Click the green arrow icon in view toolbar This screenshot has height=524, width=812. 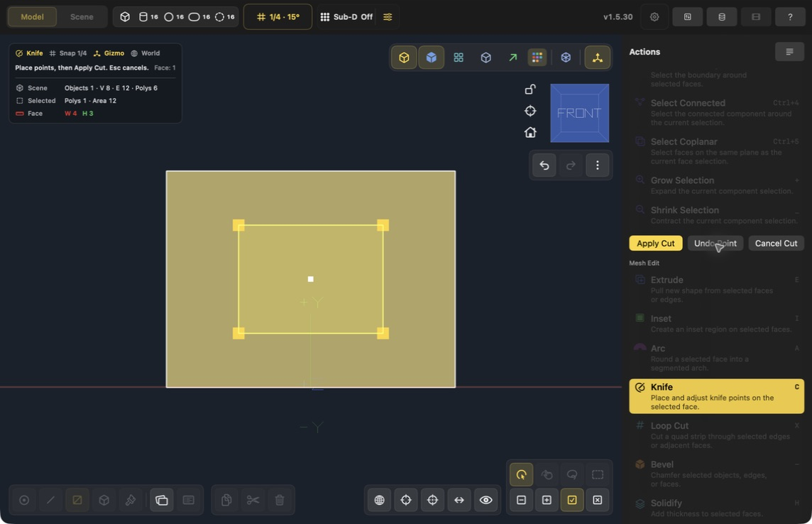[512, 58]
